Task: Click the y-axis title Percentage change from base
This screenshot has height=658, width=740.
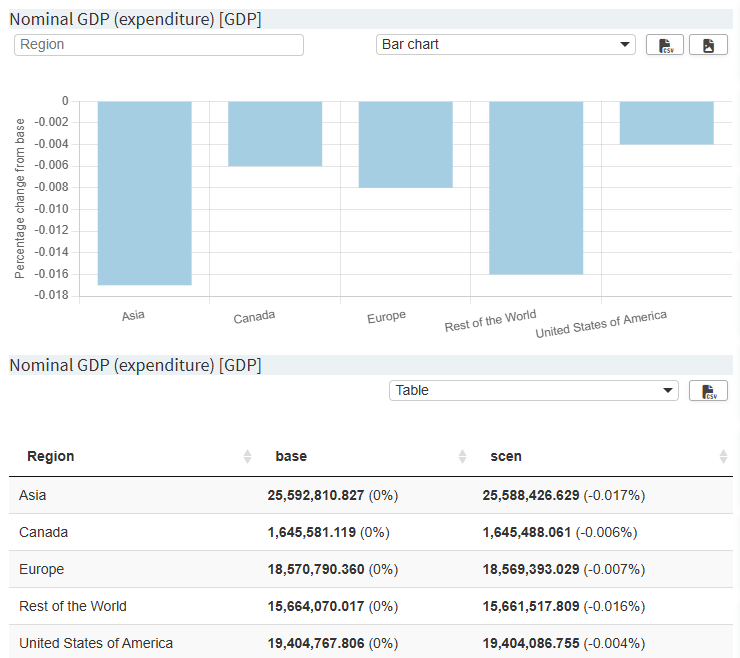Action: [19, 198]
